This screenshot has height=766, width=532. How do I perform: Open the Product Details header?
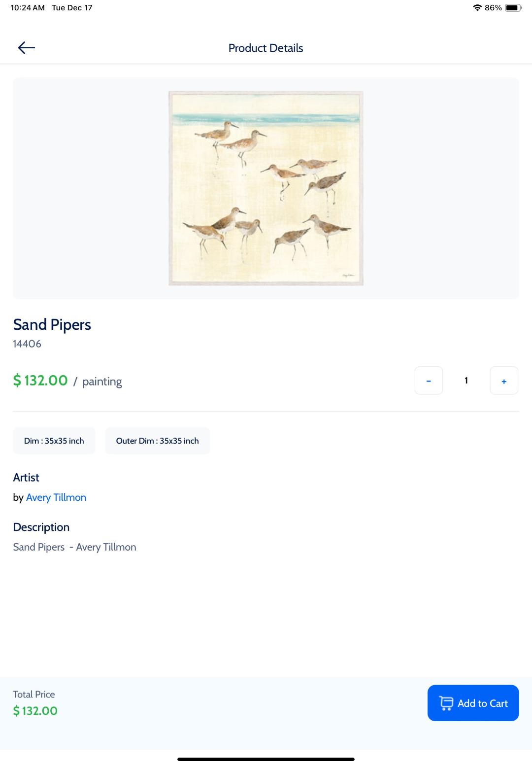coord(266,48)
